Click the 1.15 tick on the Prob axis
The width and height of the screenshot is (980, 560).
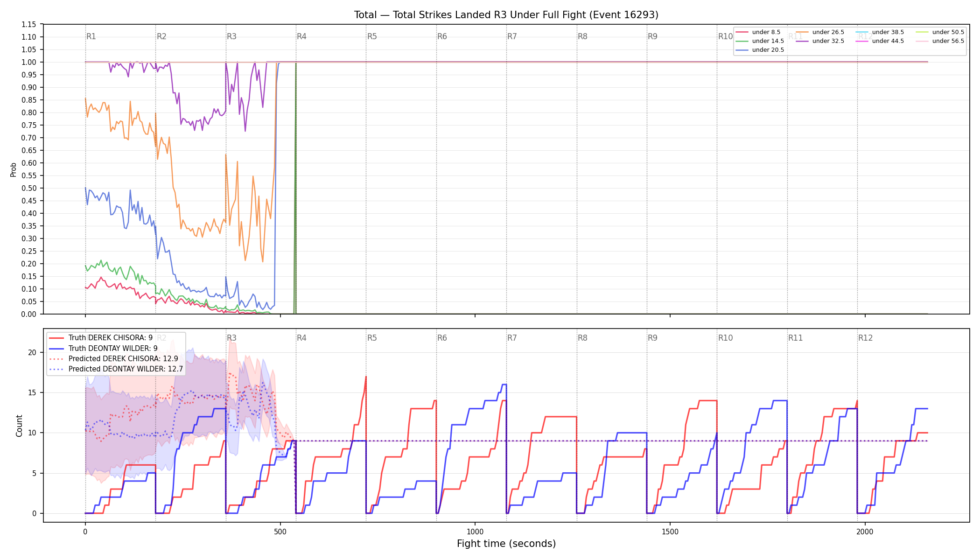[29, 24]
